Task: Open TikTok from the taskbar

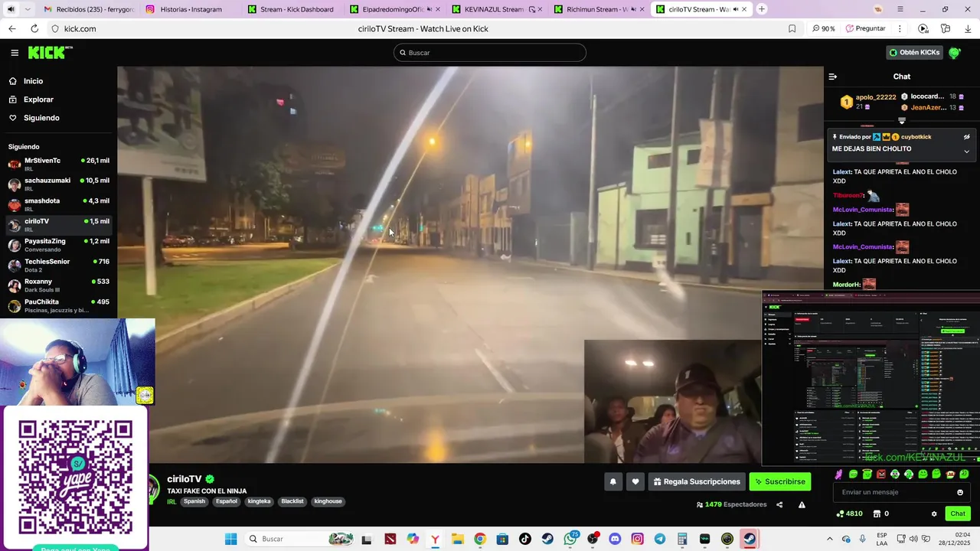Action: (x=525, y=539)
